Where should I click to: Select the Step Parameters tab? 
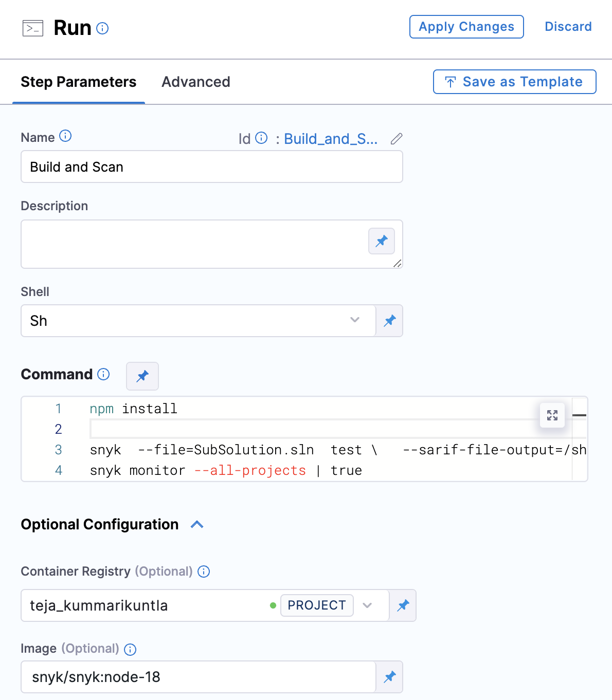pos(79,82)
